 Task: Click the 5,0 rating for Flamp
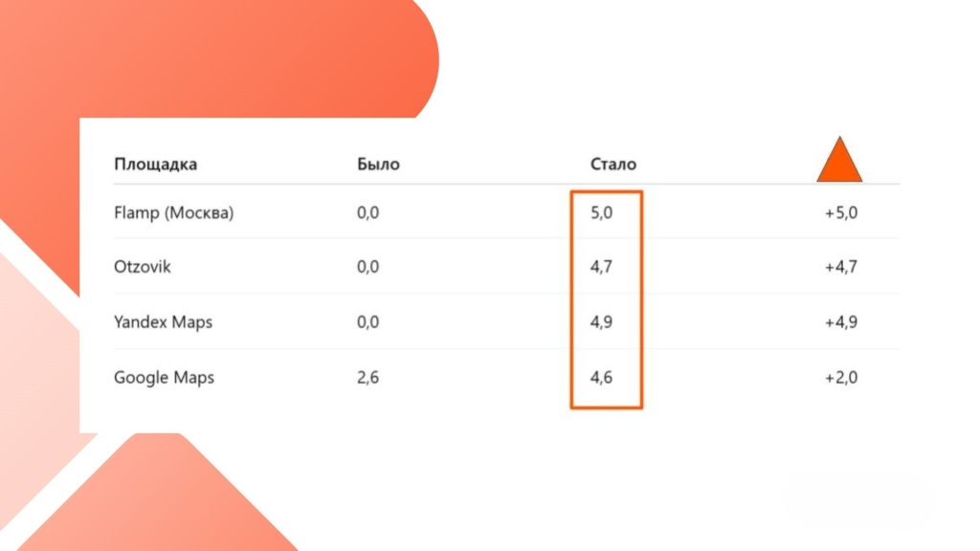pyautogui.click(x=602, y=212)
